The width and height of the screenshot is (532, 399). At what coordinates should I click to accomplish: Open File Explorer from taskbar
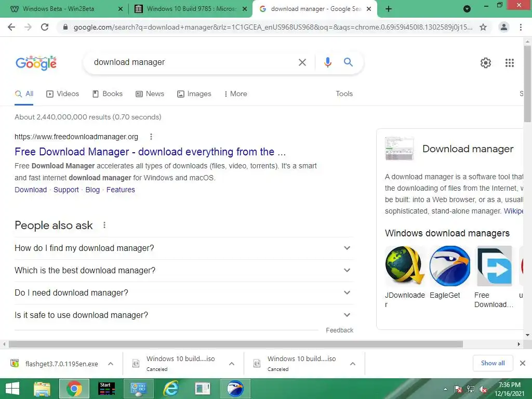[42, 389]
